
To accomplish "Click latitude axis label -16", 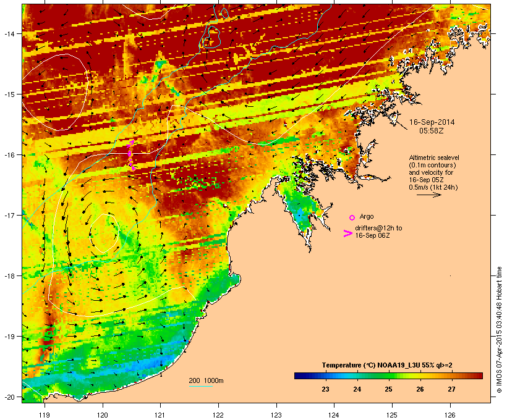I will click(9, 155).
